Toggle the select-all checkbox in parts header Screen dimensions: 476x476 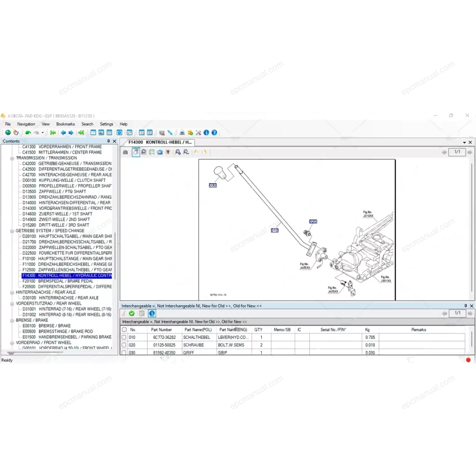(124, 330)
